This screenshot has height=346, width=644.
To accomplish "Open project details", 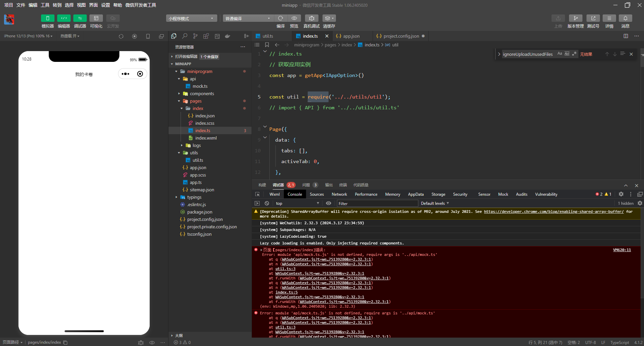I will click(x=609, y=18).
